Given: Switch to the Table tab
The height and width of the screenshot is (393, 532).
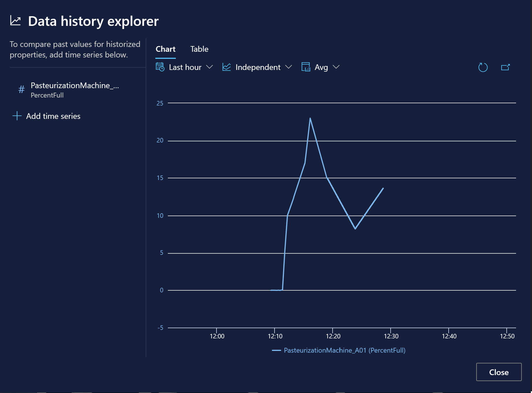Looking at the screenshot, I should (199, 49).
